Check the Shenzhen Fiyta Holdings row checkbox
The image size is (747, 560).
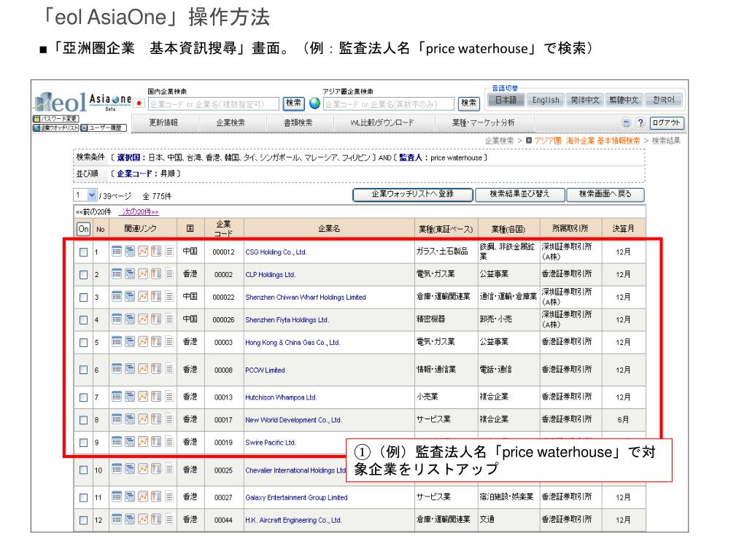(84, 320)
